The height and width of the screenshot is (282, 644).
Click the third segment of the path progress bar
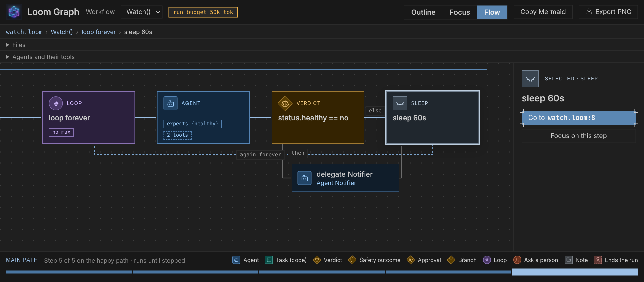click(x=322, y=272)
